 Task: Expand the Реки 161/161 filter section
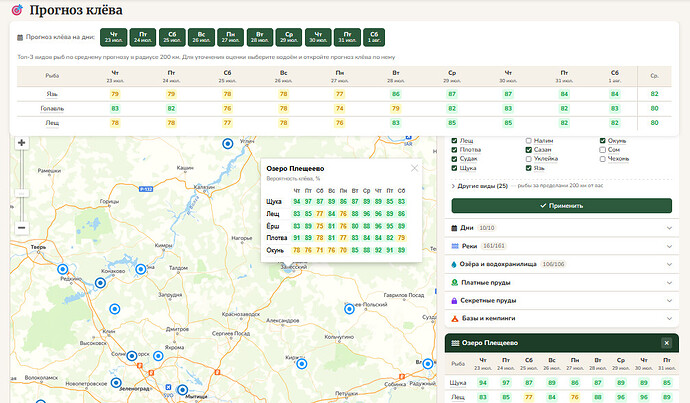point(562,246)
